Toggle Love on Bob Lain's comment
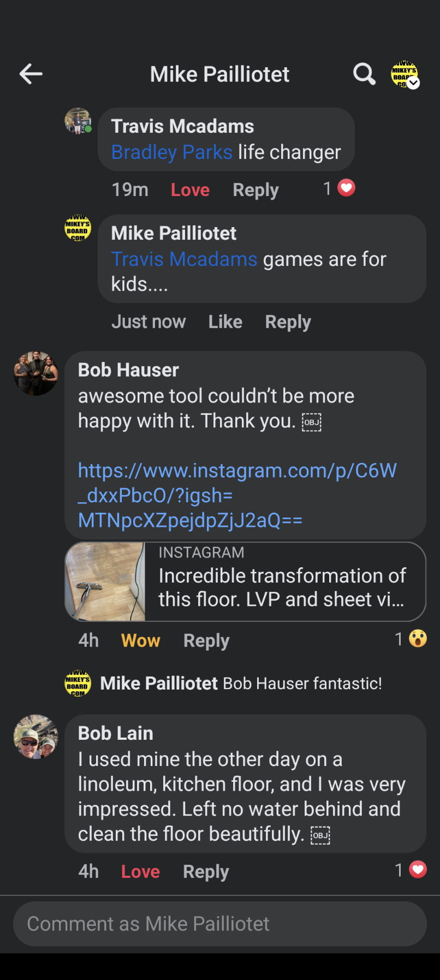The image size is (440, 980). (x=140, y=872)
